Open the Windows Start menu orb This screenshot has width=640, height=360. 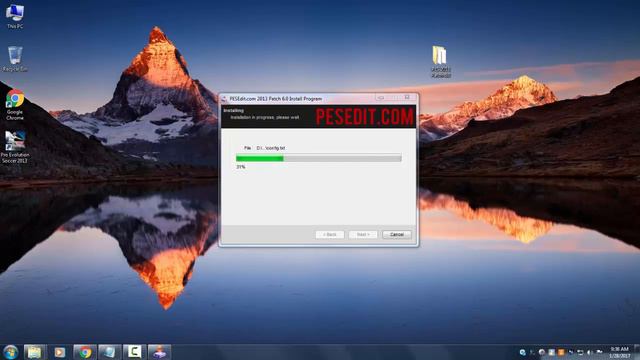[x=10, y=352]
